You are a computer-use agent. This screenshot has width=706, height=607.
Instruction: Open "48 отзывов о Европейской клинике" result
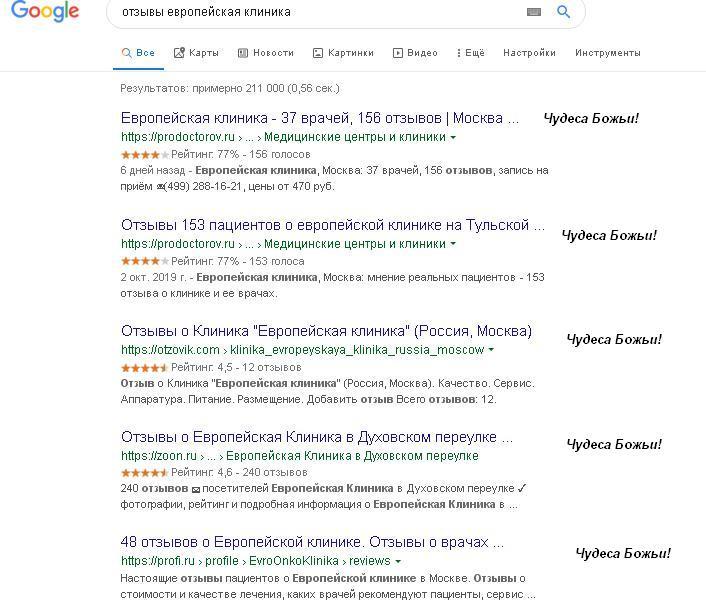point(312,543)
